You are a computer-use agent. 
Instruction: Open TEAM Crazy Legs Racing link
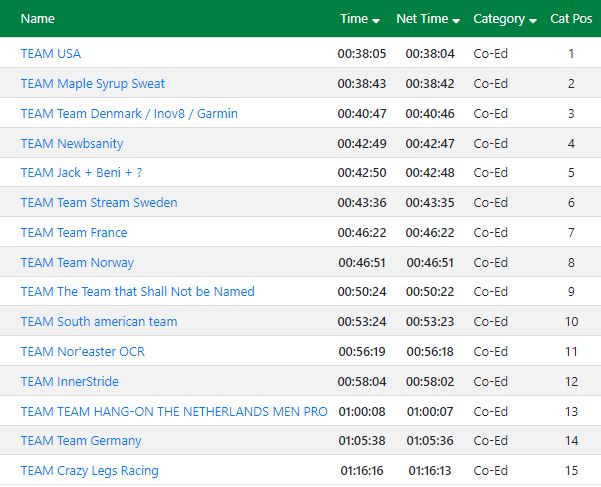[89, 471]
